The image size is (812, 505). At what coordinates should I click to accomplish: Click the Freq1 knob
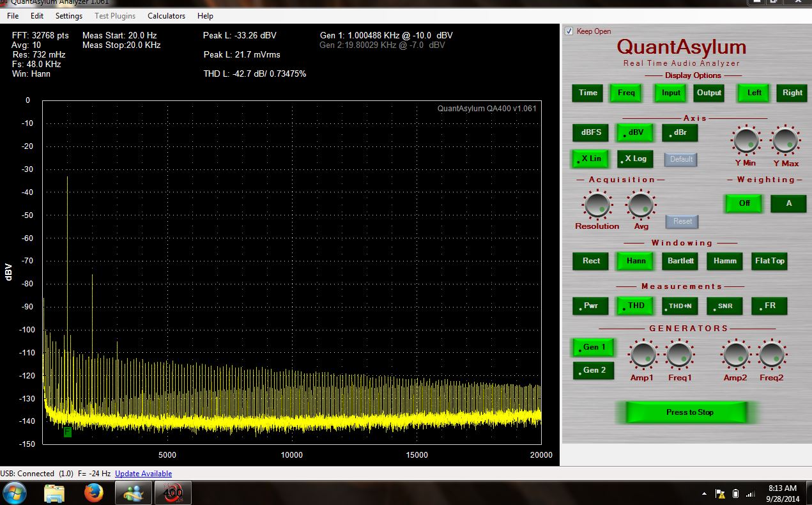coord(679,355)
